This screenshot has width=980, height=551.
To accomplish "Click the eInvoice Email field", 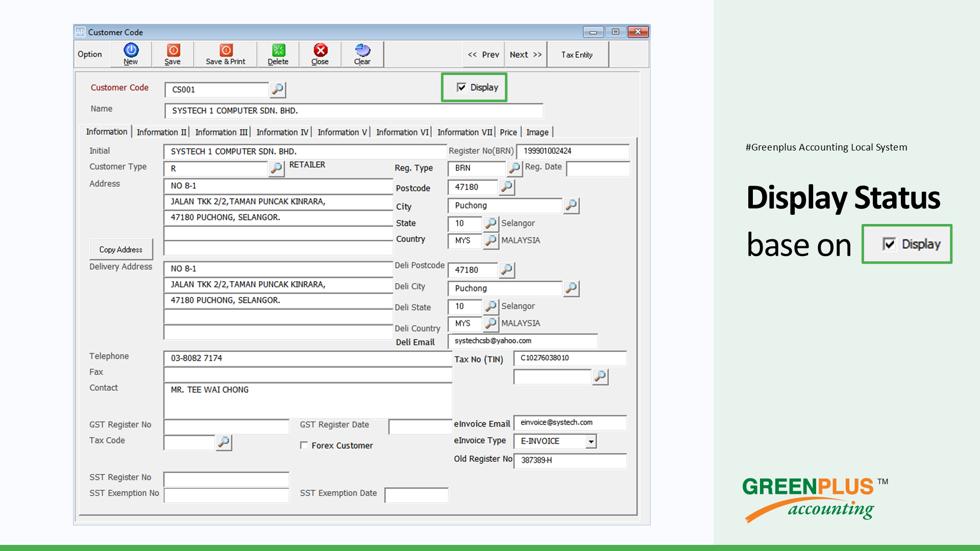I will coord(570,423).
